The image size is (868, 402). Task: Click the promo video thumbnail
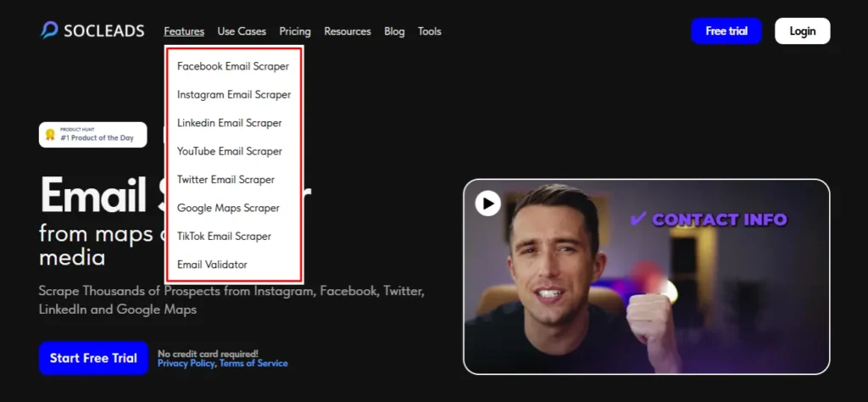647,276
